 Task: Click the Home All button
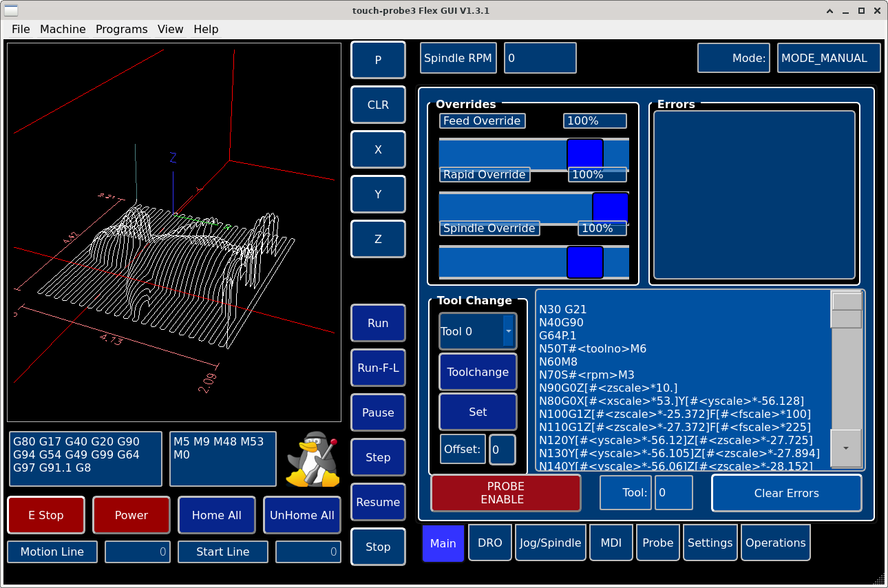pos(217,515)
